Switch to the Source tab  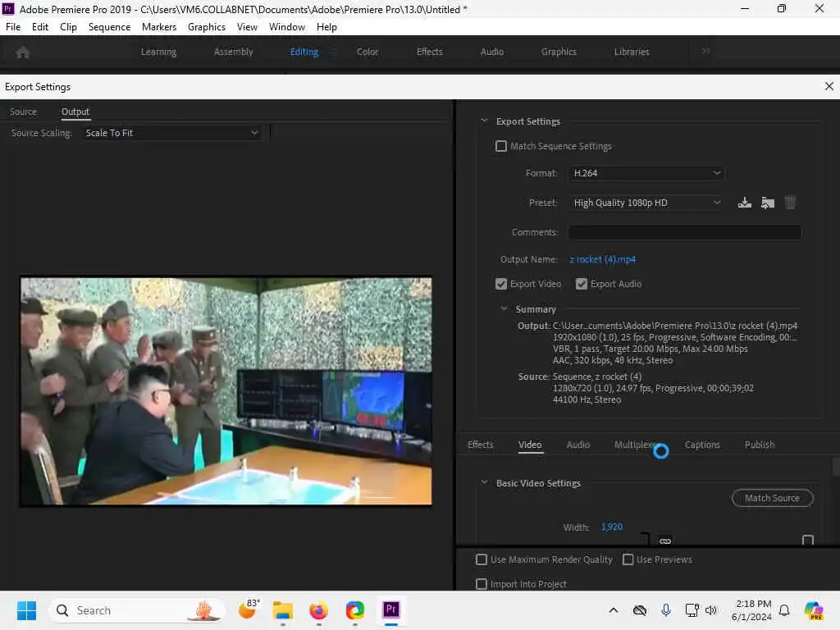pyautogui.click(x=23, y=112)
